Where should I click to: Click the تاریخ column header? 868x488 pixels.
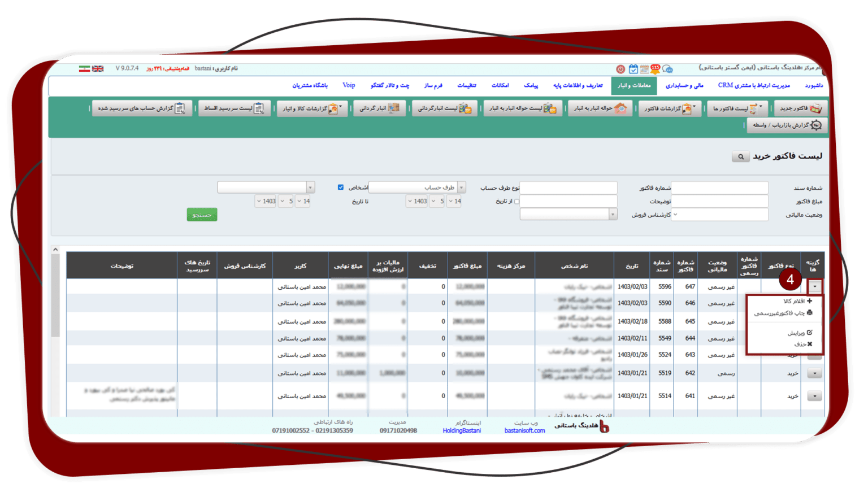(x=632, y=266)
